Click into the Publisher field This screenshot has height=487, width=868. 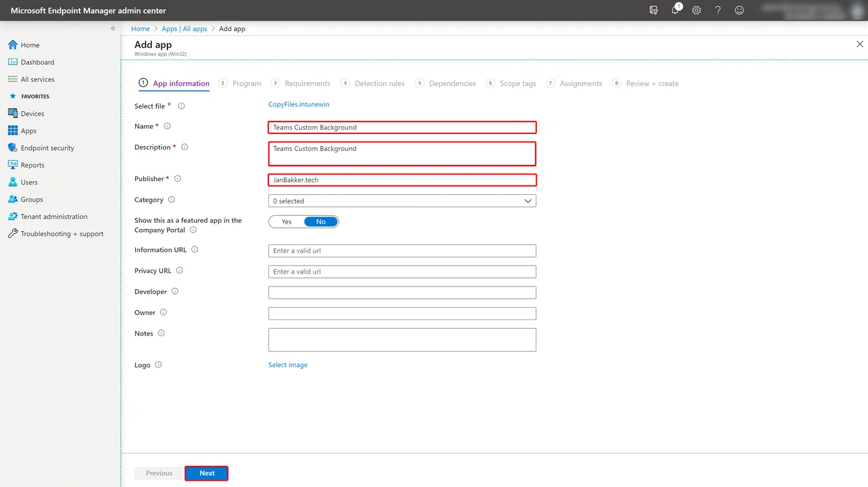(402, 180)
